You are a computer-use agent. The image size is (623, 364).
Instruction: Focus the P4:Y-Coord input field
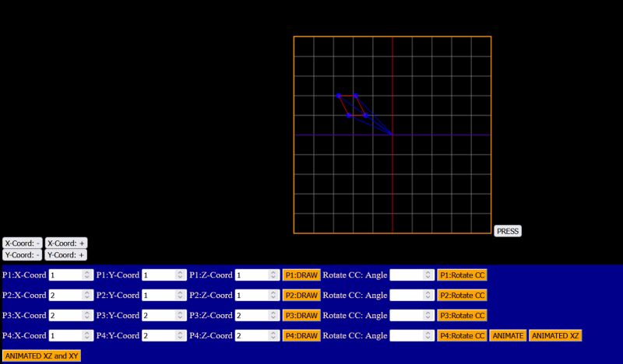point(164,336)
